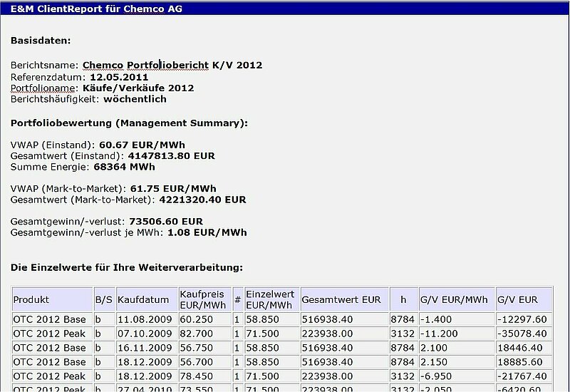Select Mark-to-Market total '4221320.40 EUR'
The height and width of the screenshot is (392, 570).
(x=202, y=200)
